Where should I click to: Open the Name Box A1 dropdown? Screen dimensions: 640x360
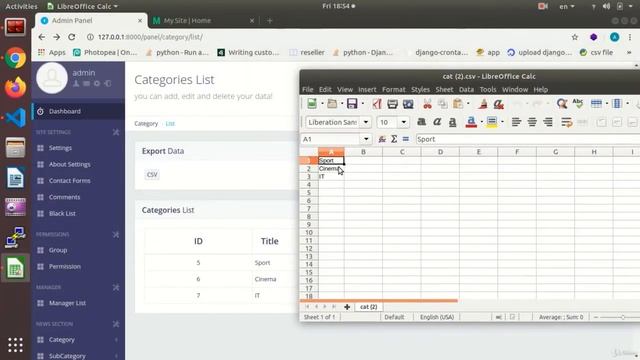click(366, 139)
